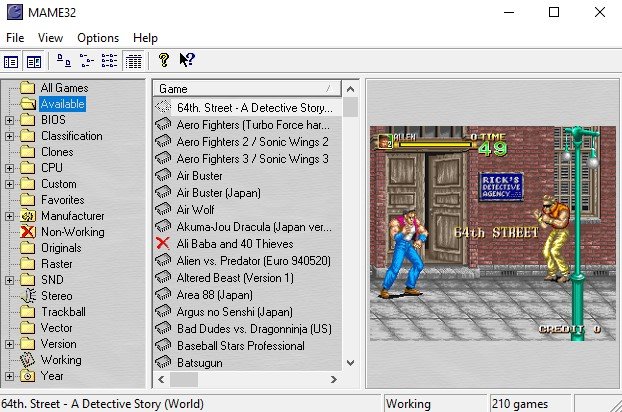Expand the Manufacturer folder node
This screenshot has height=412, width=622.
[x=10, y=216]
